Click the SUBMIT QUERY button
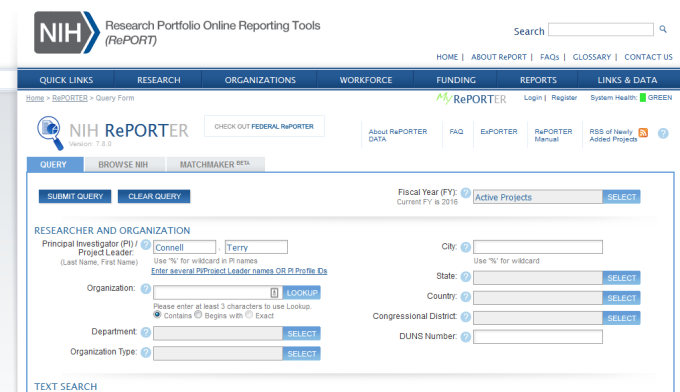This screenshot has height=392, width=680. (x=75, y=196)
